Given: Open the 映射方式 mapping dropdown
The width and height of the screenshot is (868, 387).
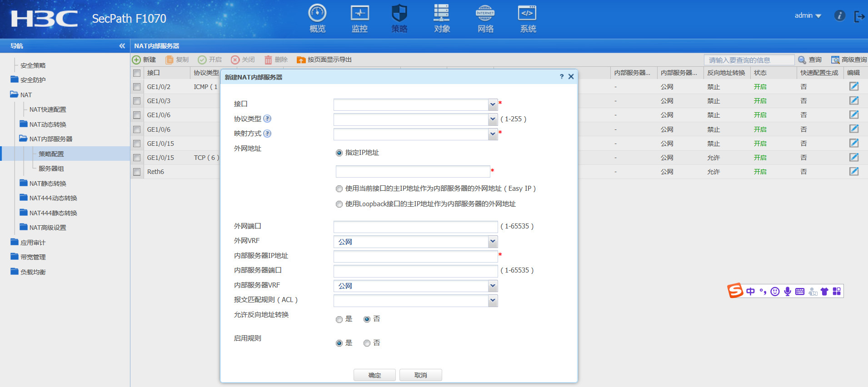Looking at the screenshot, I should (x=493, y=134).
